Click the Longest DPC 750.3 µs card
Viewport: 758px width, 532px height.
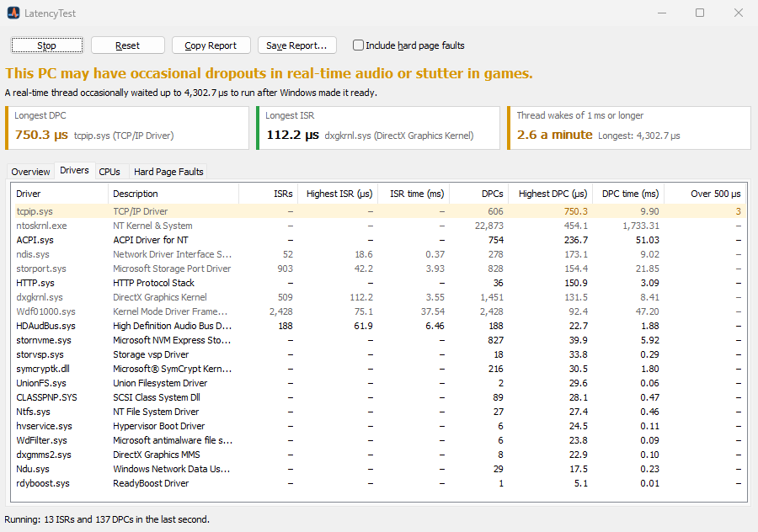click(127, 128)
